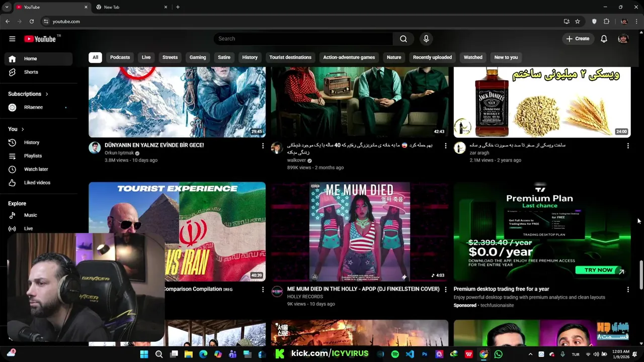Select the Watched filter chip
644x362 pixels.
pyautogui.click(x=473, y=57)
